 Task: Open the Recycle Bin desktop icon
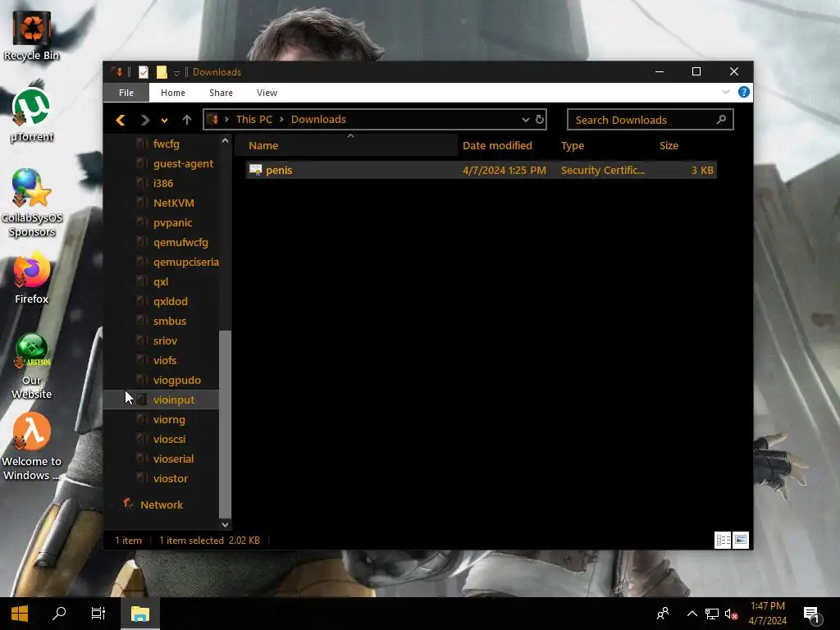tap(32, 35)
